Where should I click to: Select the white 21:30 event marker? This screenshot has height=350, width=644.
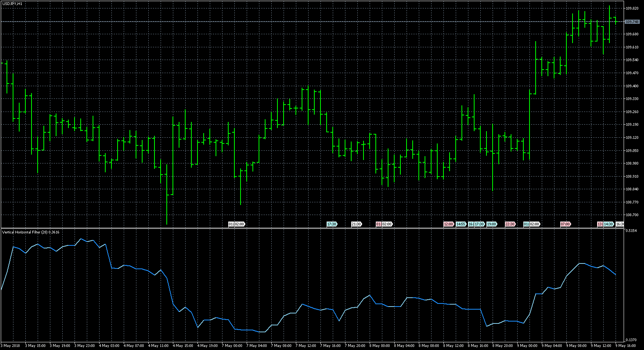click(356, 224)
